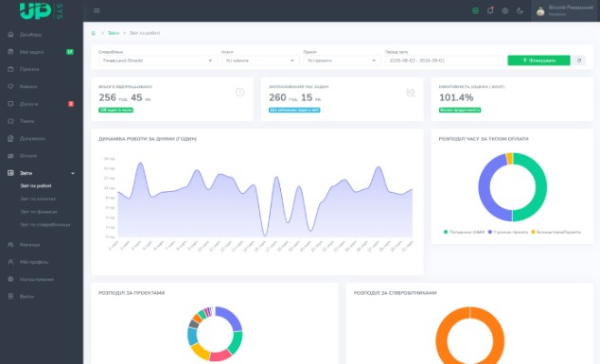The width and height of the screenshot is (600, 364).
Task: Go to Звіти via breadcrumb link
Action: tap(114, 33)
